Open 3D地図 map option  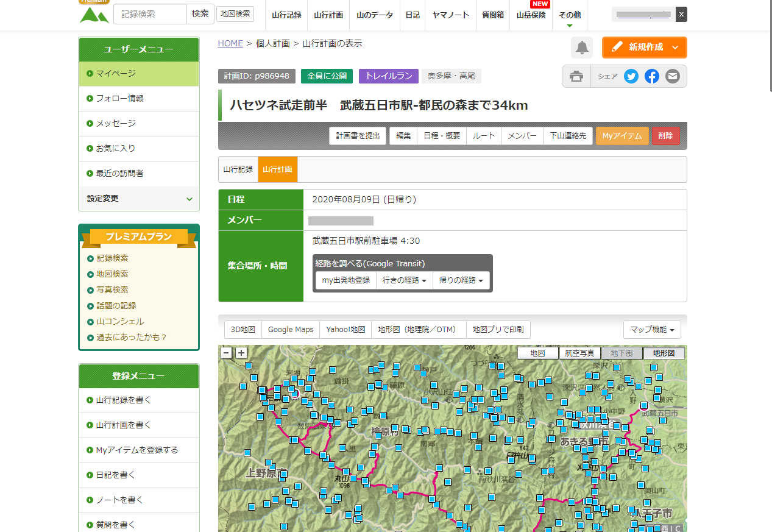243,330
